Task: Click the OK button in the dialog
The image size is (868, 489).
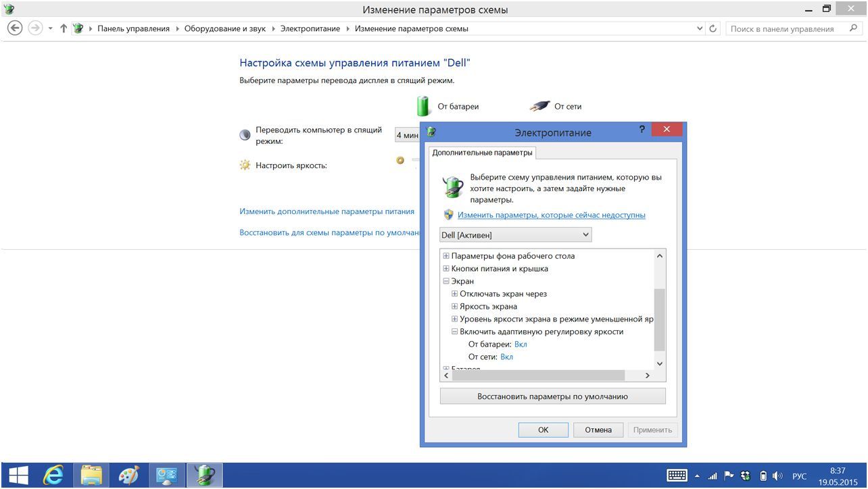Action: [x=543, y=430]
